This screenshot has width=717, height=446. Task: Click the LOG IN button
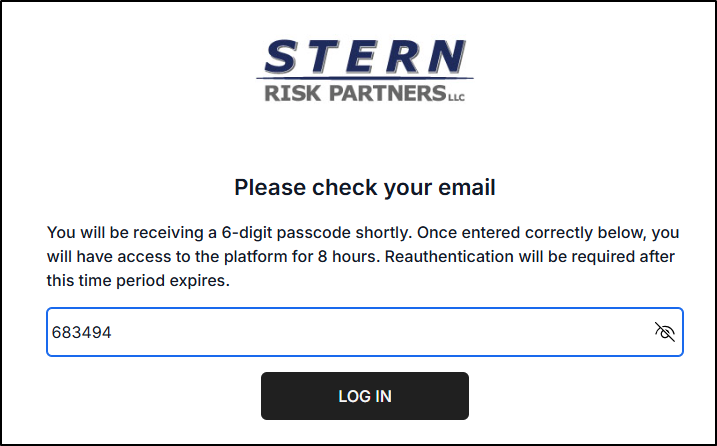364,396
